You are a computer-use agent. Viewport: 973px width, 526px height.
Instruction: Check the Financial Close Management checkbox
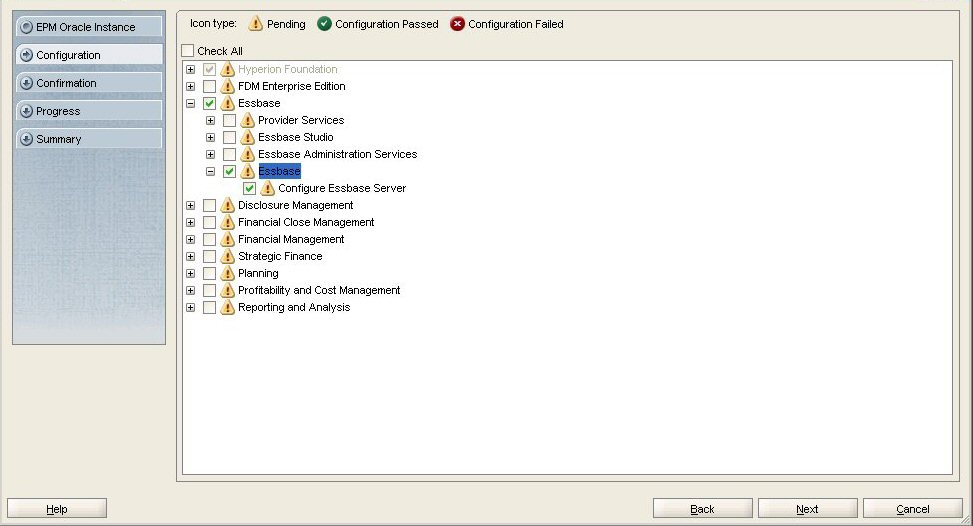tap(210, 222)
